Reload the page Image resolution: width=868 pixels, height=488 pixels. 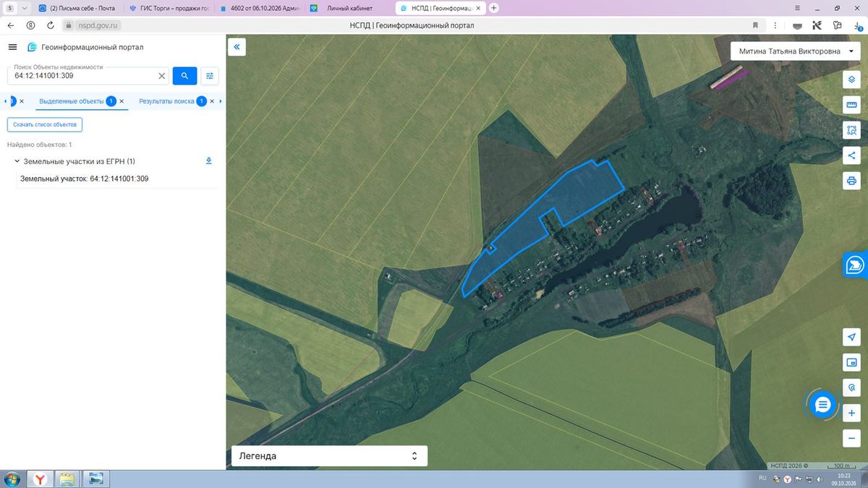[50, 25]
